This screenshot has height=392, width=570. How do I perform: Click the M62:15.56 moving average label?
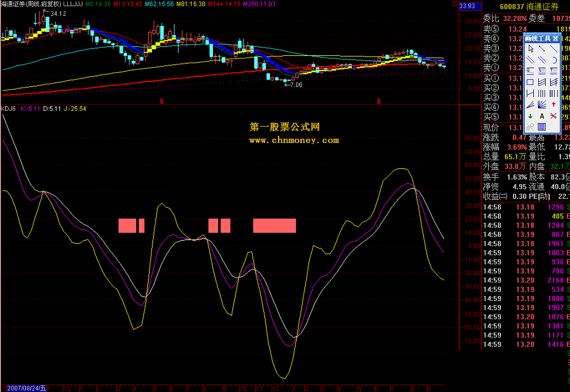(159, 4)
